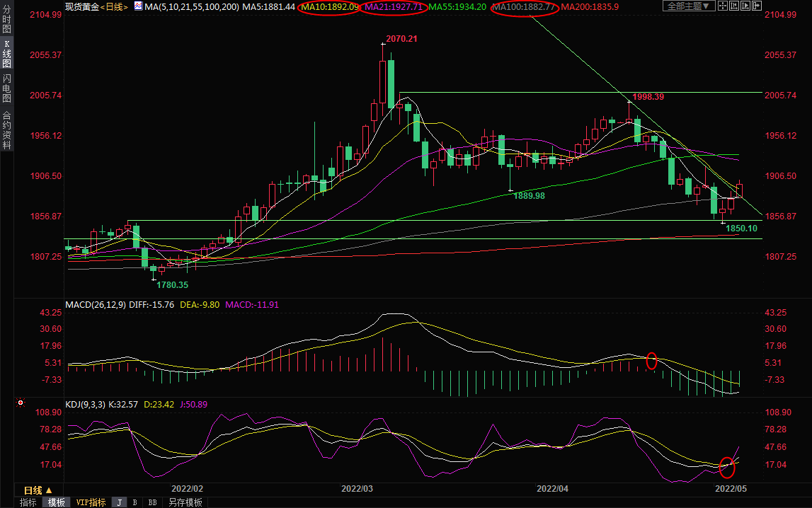
Task: Click the play-forward chart icon
Action: tap(745, 6)
